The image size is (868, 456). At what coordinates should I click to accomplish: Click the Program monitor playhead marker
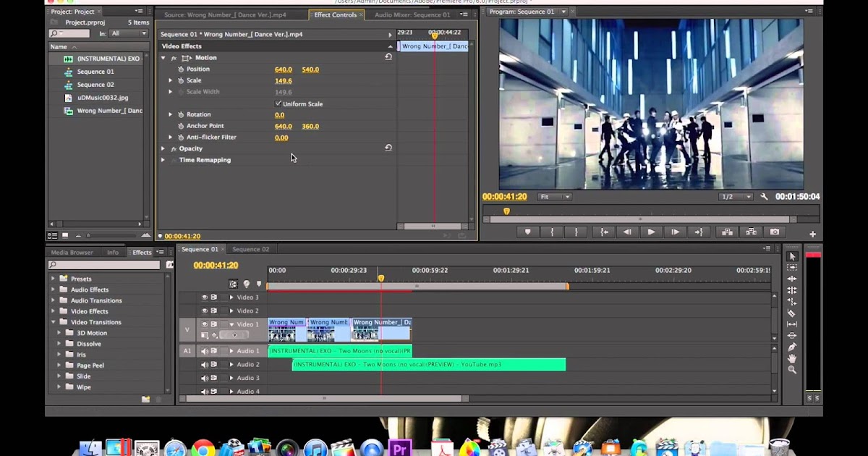pyautogui.click(x=506, y=211)
